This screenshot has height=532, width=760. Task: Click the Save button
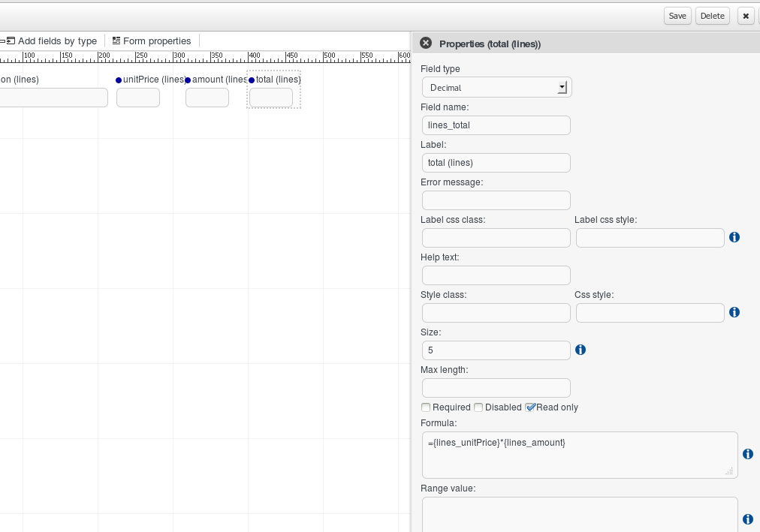point(677,15)
